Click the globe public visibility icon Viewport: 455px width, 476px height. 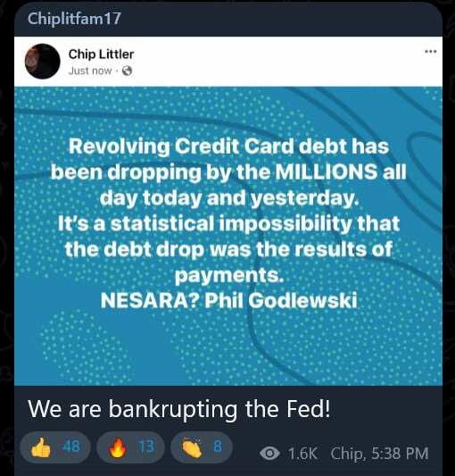point(127,71)
